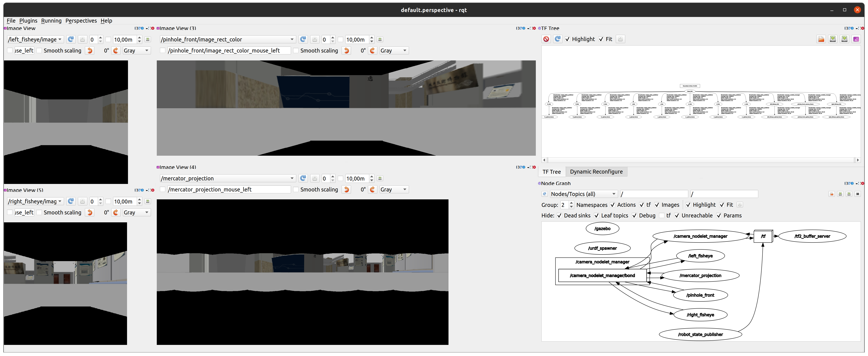Image resolution: width=868 pixels, height=356 pixels.
Task: Refresh topic list in the /left_fisheye image view
Action: click(x=71, y=39)
